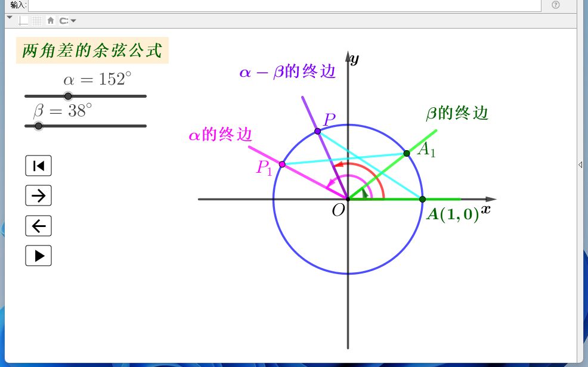Viewport: 588px width, 367px height.
Task: Play the construction animation
Action: tap(38, 255)
